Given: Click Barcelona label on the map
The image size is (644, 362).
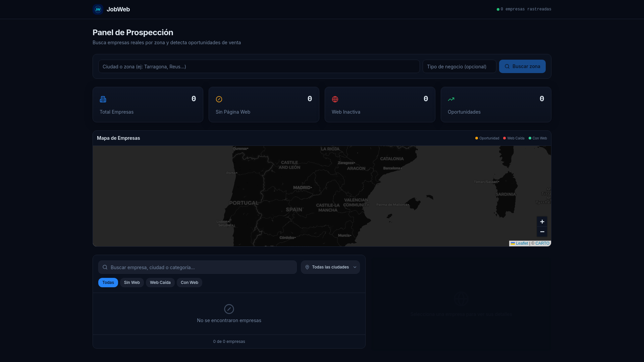Looking at the screenshot, I should [x=392, y=168].
